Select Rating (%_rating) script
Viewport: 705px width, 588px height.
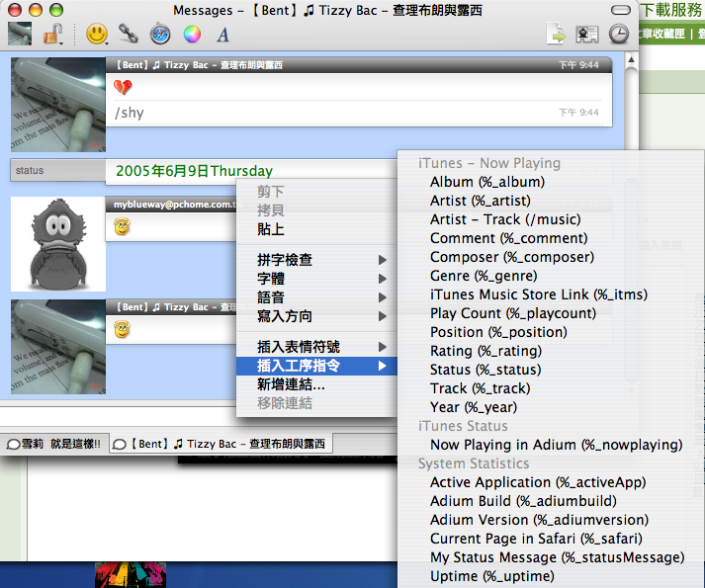tap(551, 351)
